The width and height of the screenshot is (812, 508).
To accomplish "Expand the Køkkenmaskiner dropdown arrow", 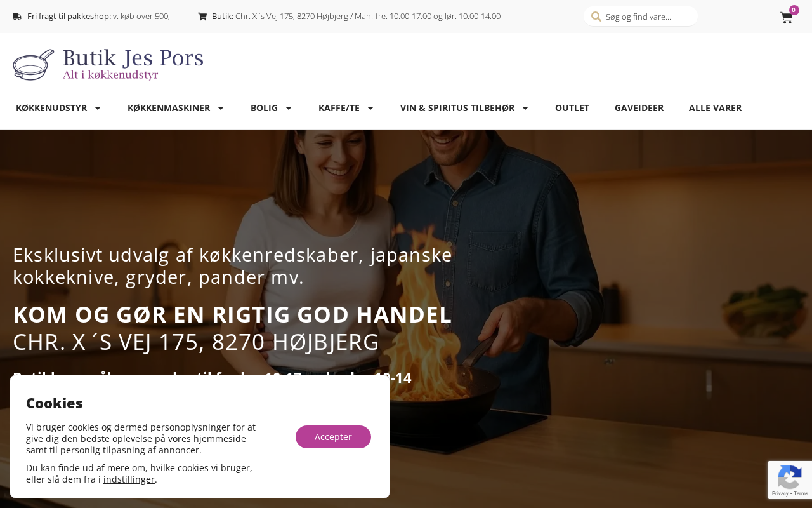I will (221, 108).
